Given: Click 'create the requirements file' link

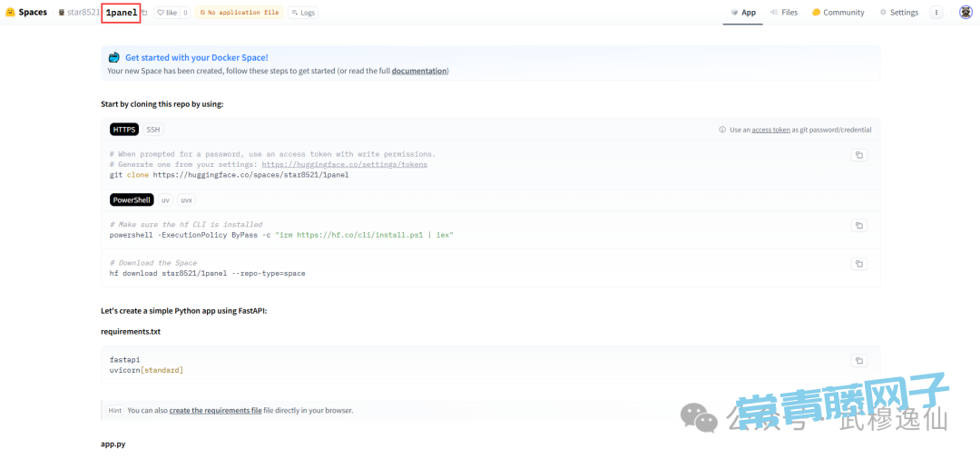Looking at the screenshot, I should [215, 411].
